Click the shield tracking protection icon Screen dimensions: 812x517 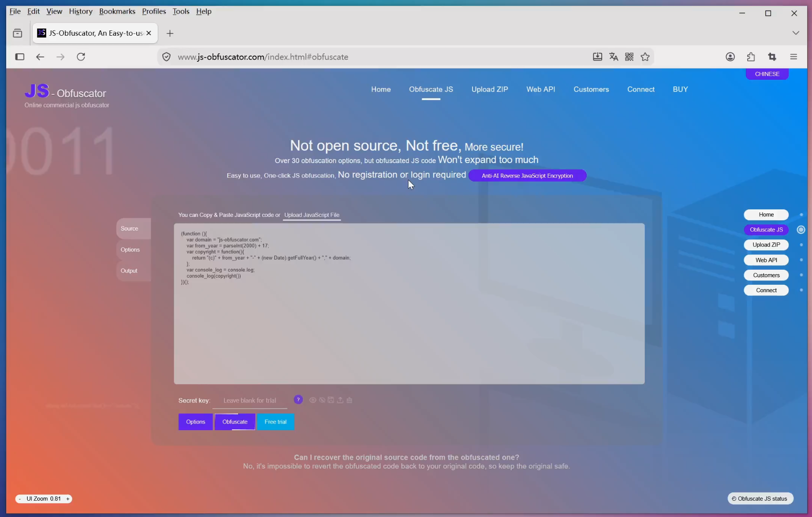pyautogui.click(x=166, y=57)
